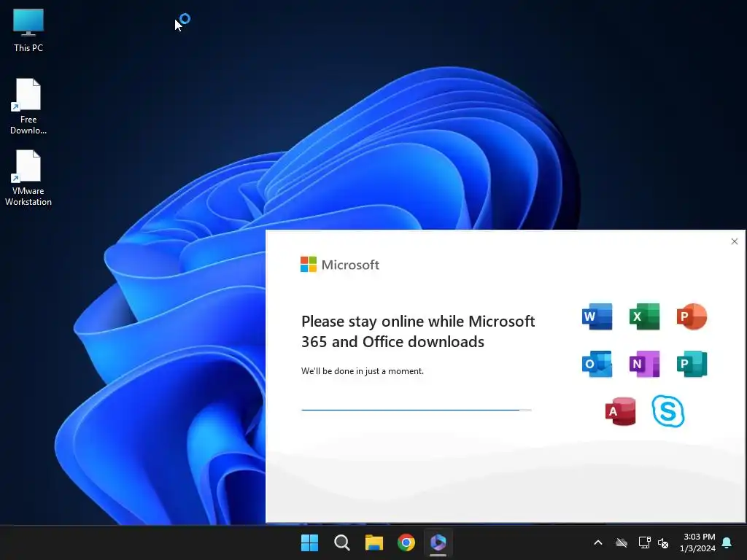Open taskbar Search

(x=341, y=542)
